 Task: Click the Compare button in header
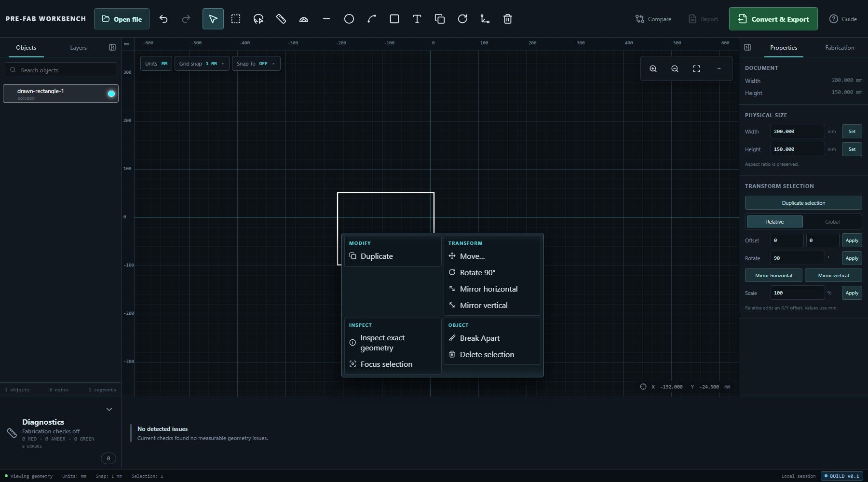click(x=653, y=19)
